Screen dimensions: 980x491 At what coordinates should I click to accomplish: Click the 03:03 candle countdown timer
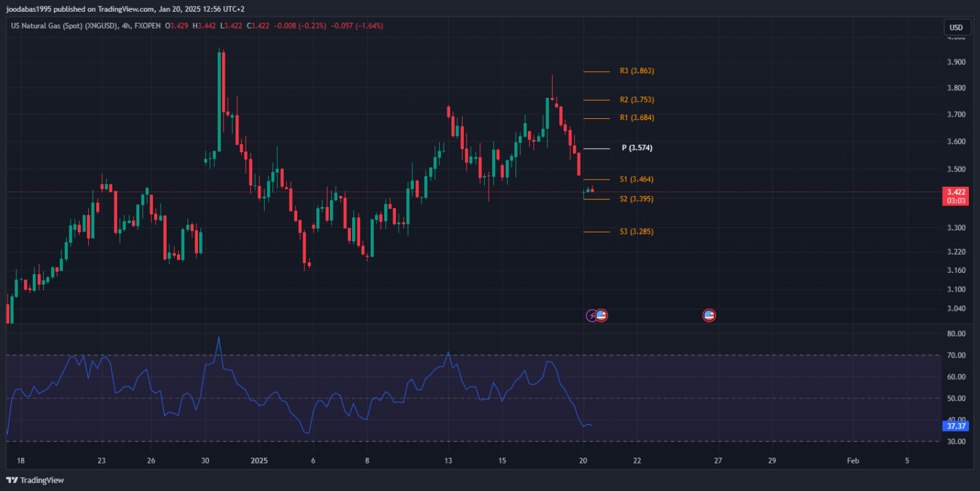click(956, 201)
